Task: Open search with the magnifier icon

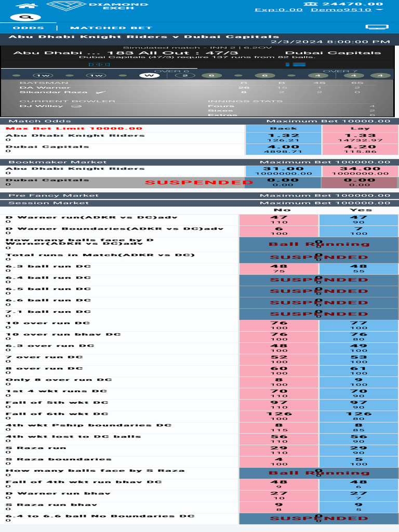Action: (x=25, y=17)
